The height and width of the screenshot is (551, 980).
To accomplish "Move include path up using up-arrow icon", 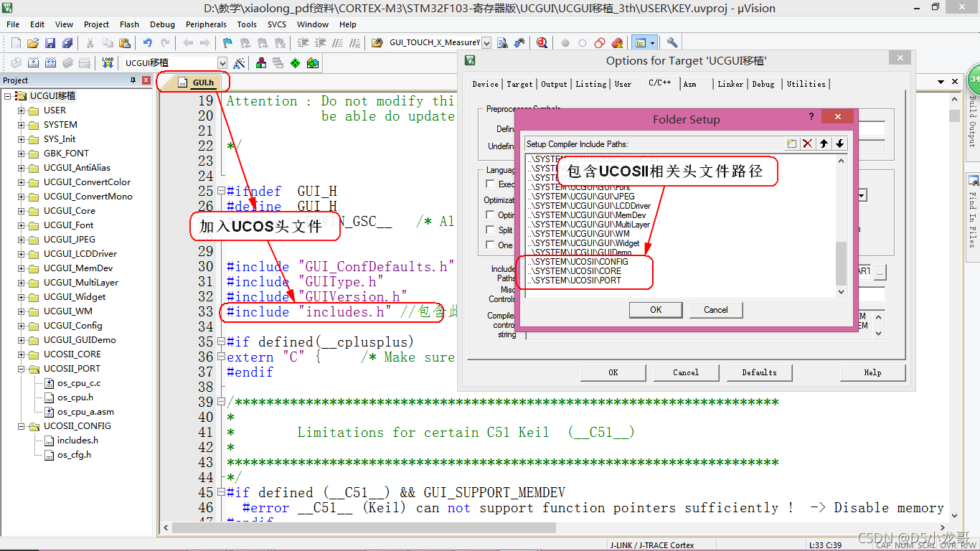I will point(822,143).
